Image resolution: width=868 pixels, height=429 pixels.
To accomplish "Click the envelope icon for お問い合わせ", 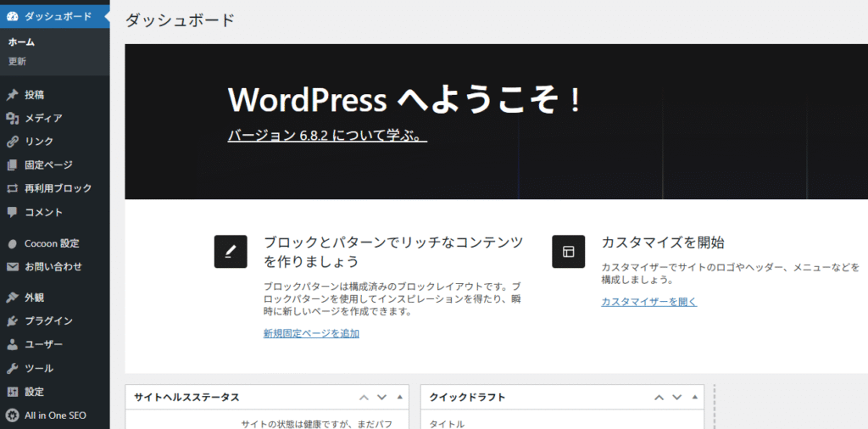I will [12, 266].
